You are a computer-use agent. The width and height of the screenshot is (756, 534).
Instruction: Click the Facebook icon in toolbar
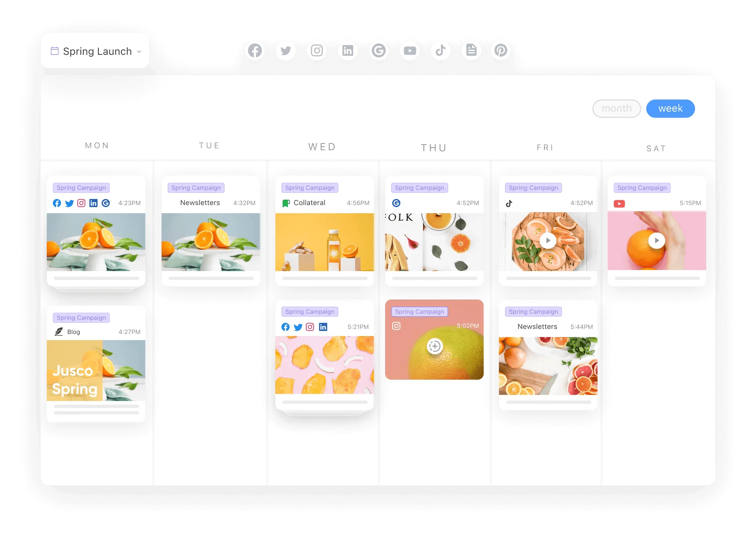click(254, 50)
